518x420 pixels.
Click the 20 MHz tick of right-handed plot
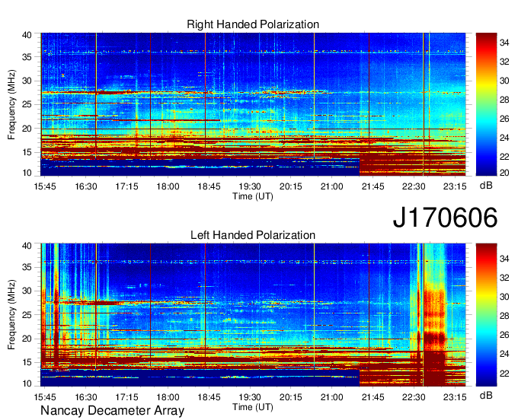(27, 129)
